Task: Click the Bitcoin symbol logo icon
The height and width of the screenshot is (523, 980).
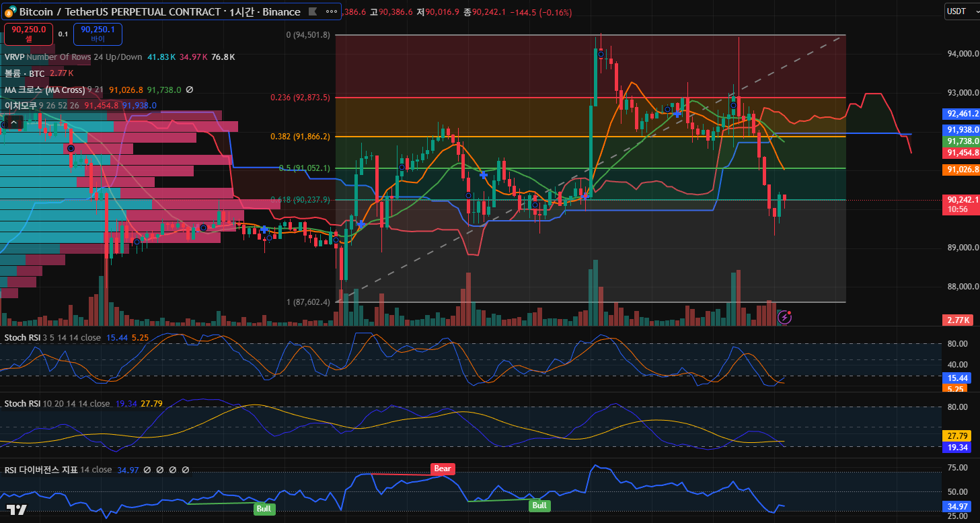Action: click(x=10, y=12)
